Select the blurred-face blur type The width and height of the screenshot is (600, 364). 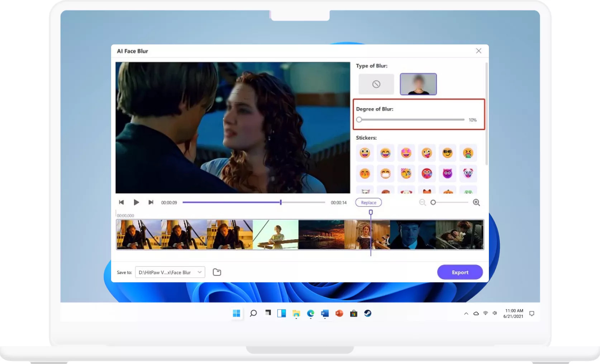click(x=418, y=84)
